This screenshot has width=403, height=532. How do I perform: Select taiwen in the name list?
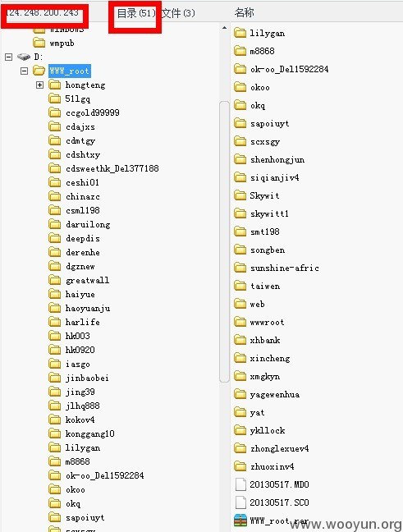pyautogui.click(x=265, y=286)
